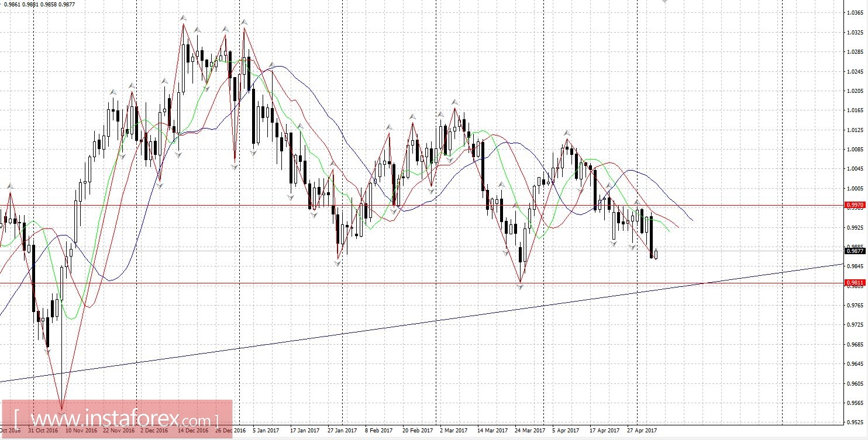
Task: Click the 5 Apr 2017 date label
Action: pos(566,431)
